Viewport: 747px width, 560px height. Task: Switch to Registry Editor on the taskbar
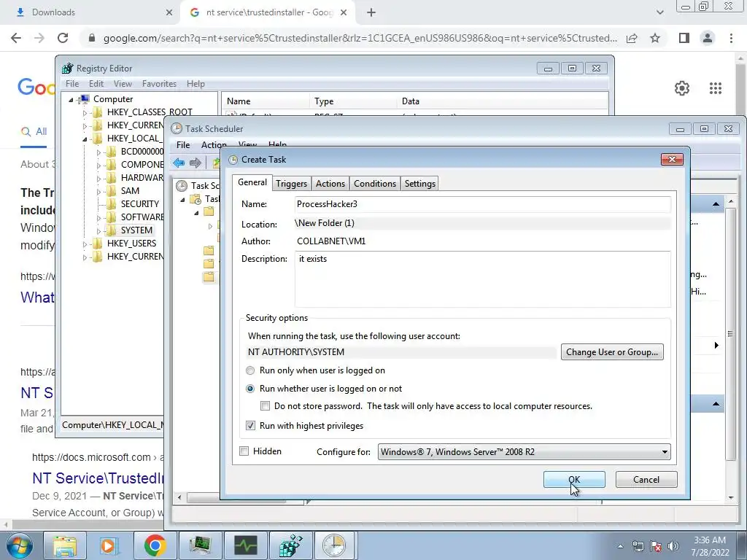point(290,545)
